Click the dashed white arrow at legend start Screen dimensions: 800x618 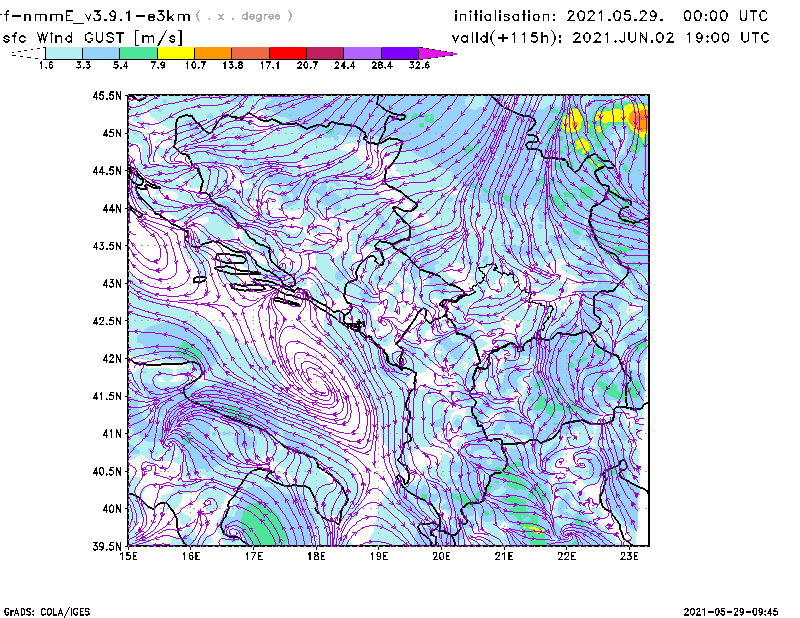tap(25, 54)
